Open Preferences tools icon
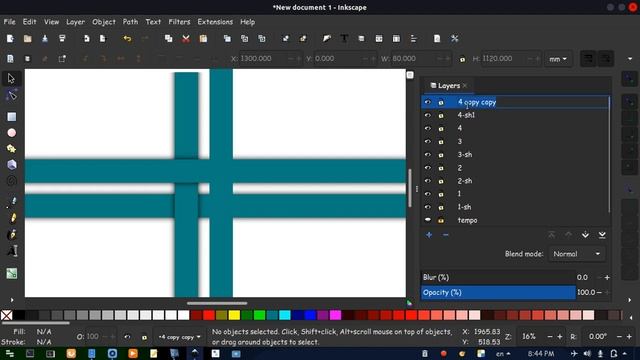640x360 pixels. pos(454,38)
